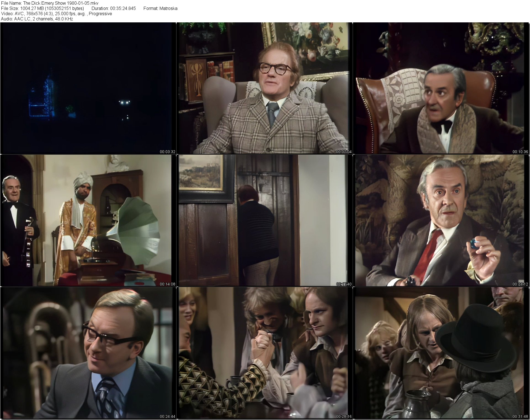This screenshot has height=420, width=530.
Task: Click the 00:28:16 timestamp label
Action: point(344,416)
